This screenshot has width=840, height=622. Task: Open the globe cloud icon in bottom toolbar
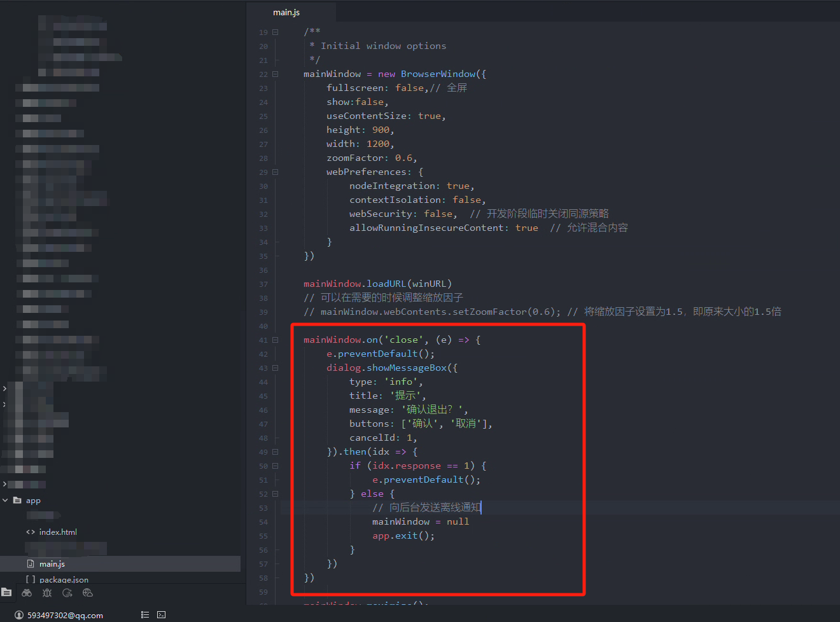point(88,593)
